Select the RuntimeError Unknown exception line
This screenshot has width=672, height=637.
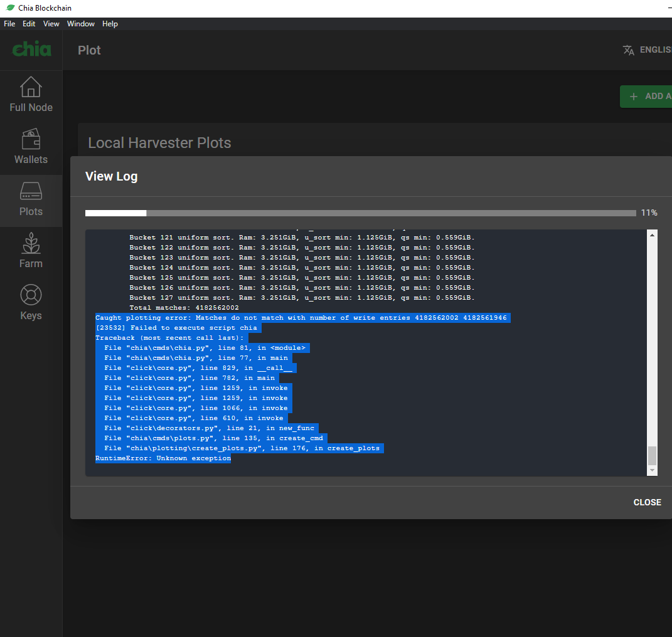pos(163,458)
